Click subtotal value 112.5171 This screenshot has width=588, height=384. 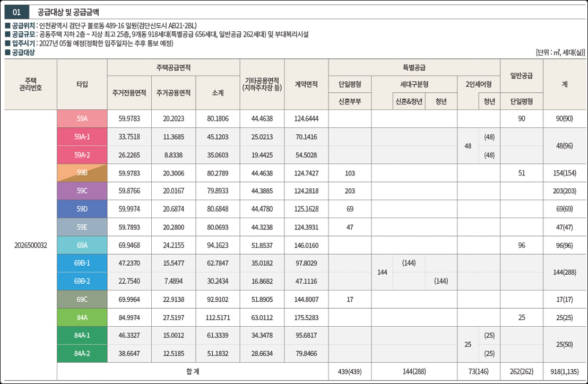pyautogui.click(x=218, y=317)
